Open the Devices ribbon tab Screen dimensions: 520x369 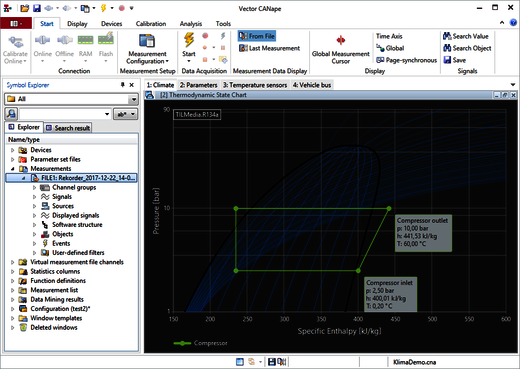click(x=111, y=24)
